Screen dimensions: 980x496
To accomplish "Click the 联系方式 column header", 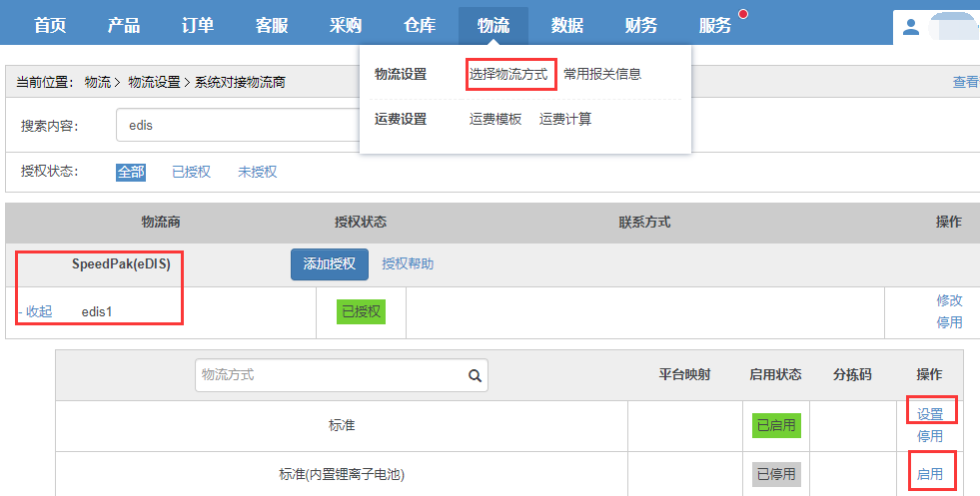I will point(644,222).
